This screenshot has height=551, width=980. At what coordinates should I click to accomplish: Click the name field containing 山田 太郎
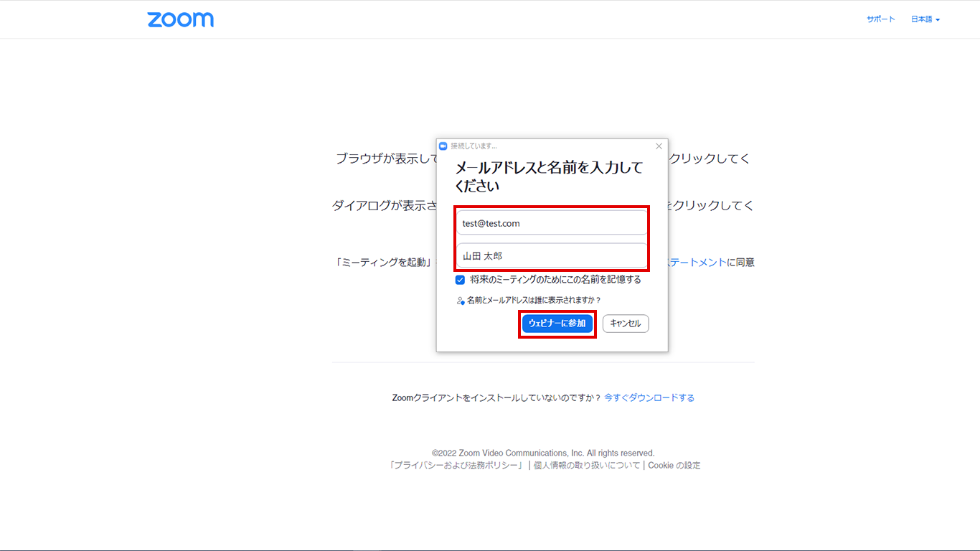click(x=552, y=255)
